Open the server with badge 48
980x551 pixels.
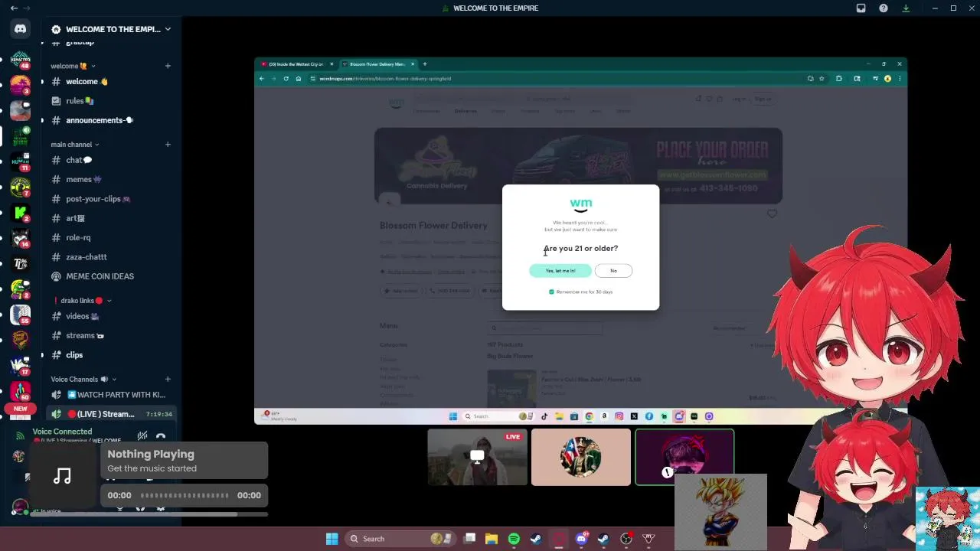click(20, 60)
